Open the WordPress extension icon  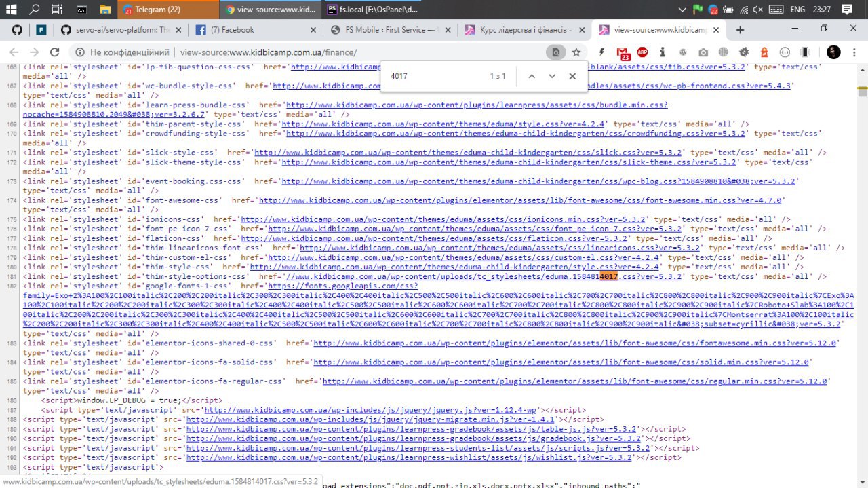pyautogui.click(x=683, y=52)
